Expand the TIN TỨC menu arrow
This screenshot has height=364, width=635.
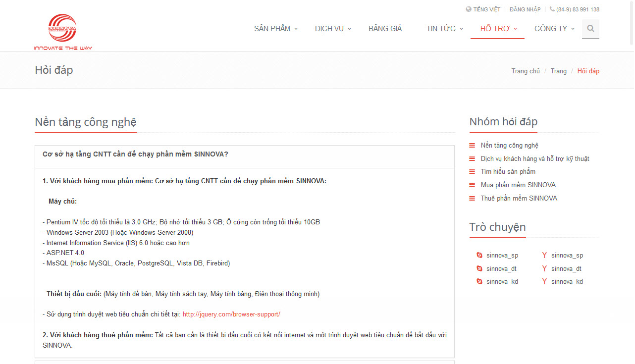461,29
